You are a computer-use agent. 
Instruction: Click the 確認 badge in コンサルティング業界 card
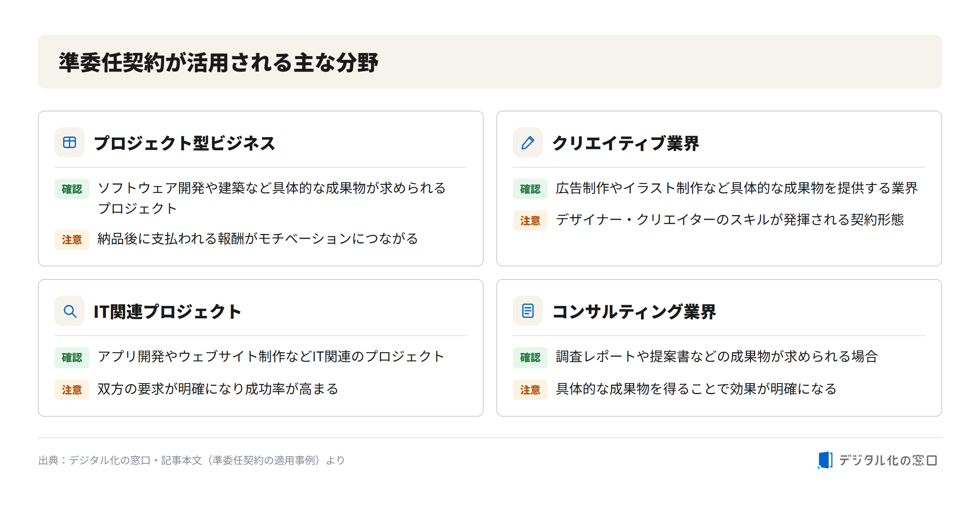click(530, 357)
